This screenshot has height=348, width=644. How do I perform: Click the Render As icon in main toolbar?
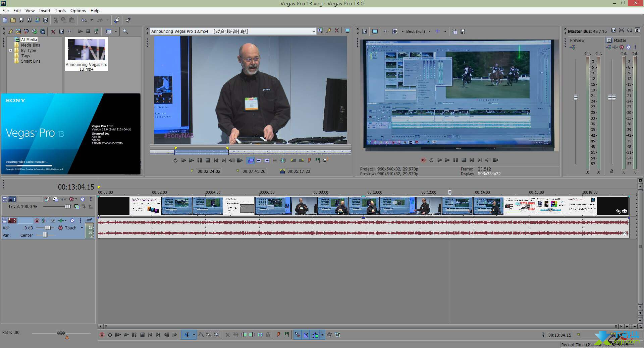(x=37, y=20)
